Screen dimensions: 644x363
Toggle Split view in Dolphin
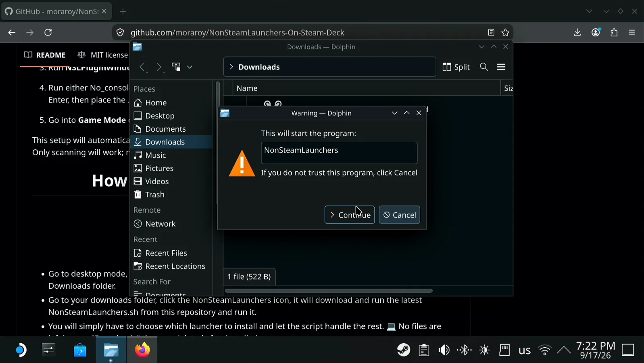(456, 67)
